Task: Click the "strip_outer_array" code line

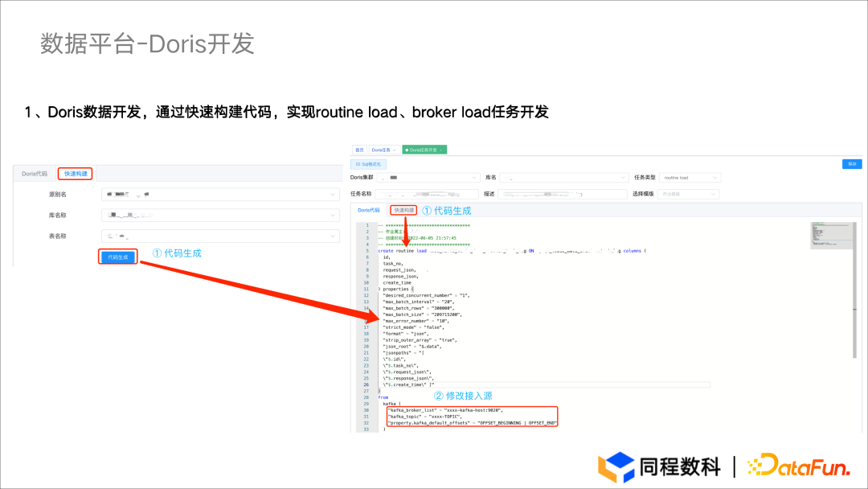Action: click(419, 340)
